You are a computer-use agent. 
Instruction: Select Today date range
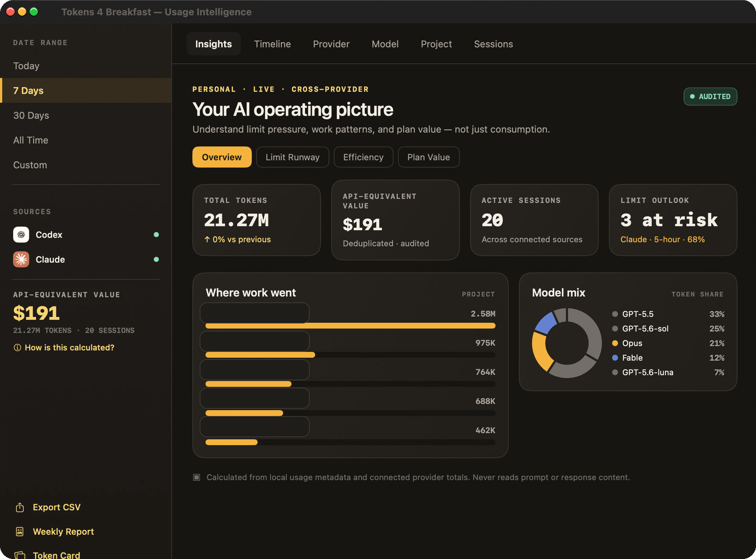tap(86, 66)
